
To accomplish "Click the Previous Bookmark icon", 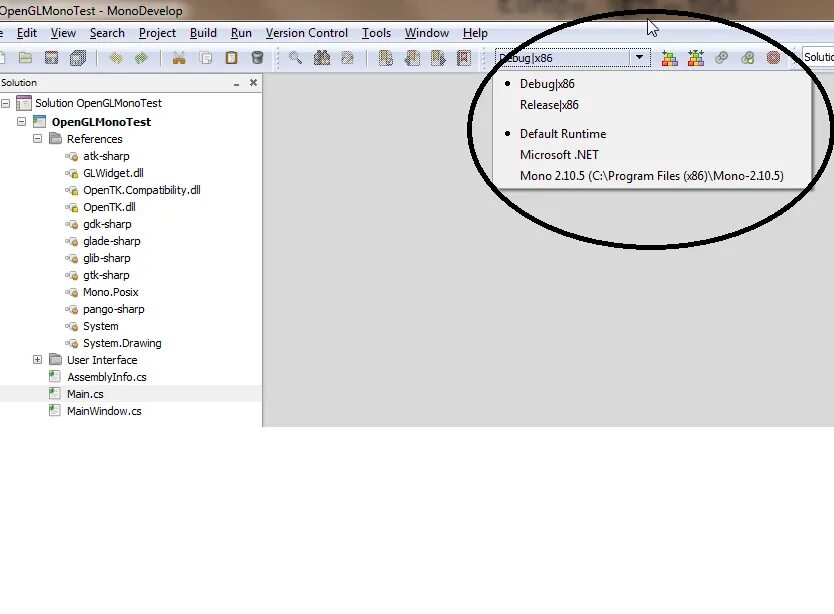I will coord(412,57).
